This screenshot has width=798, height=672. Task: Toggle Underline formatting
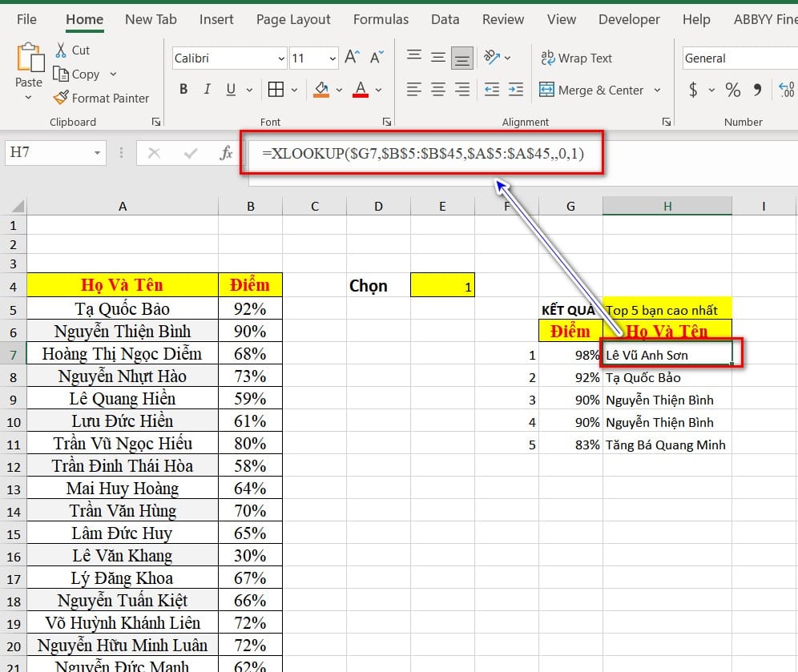tap(231, 90)
